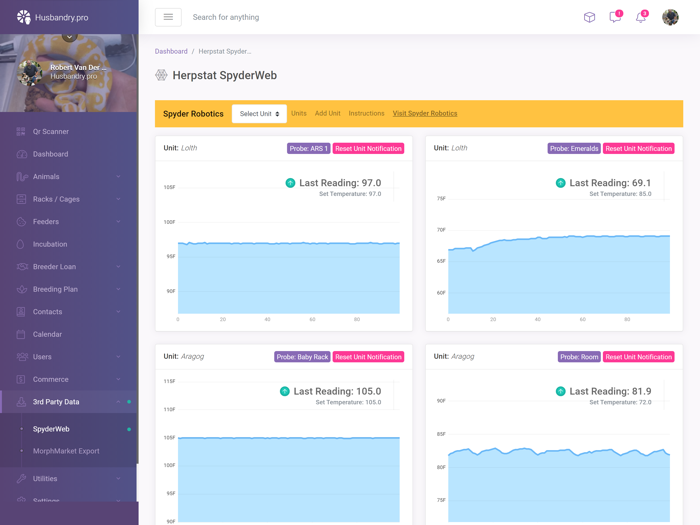This screenshot has width=700, height=525.
Task: Click the Breeder Loan handshake icon
Action: click(22, 267)
